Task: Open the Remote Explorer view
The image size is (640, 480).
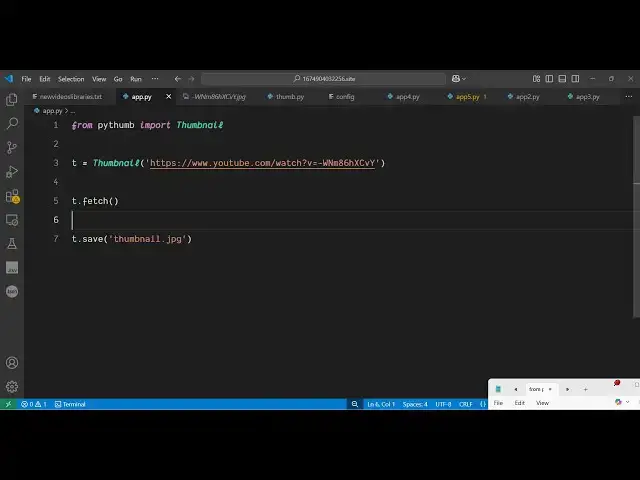Action: tap(12, 220)
